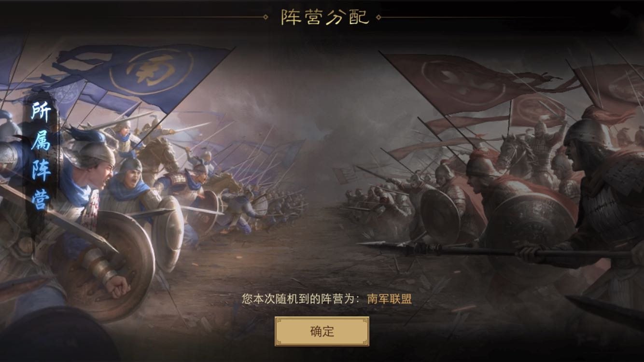Click the 阵营分配 title heading

(x=325, y=17)
